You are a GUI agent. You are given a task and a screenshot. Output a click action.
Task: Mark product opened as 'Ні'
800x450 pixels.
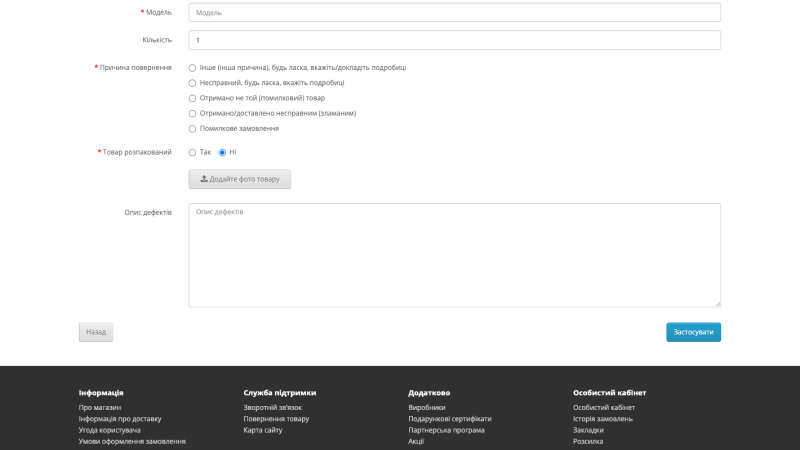click(222, 153)
